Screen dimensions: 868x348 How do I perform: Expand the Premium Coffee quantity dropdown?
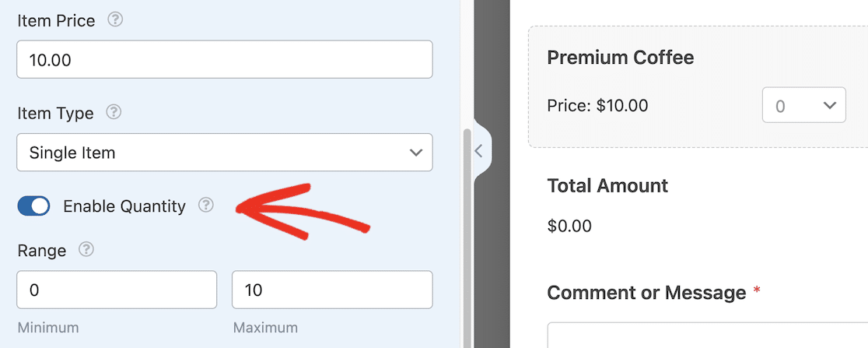[803, 105]
